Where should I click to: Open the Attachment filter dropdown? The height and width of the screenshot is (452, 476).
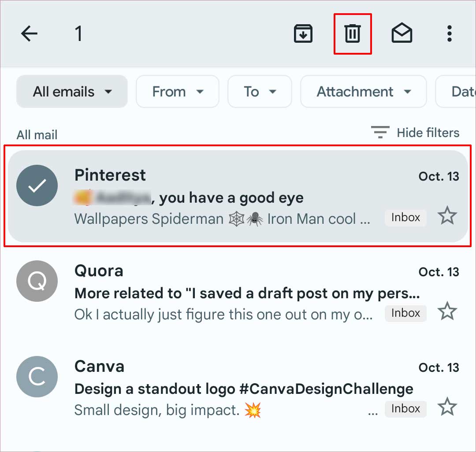[363, 91]
